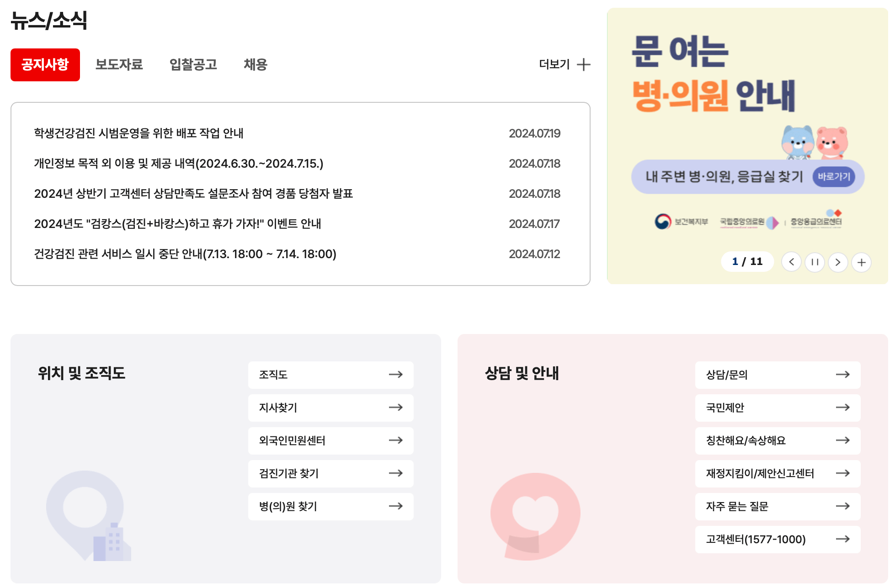
Task: Select the arrow icon for 국민제안
Action: [843, 408]
